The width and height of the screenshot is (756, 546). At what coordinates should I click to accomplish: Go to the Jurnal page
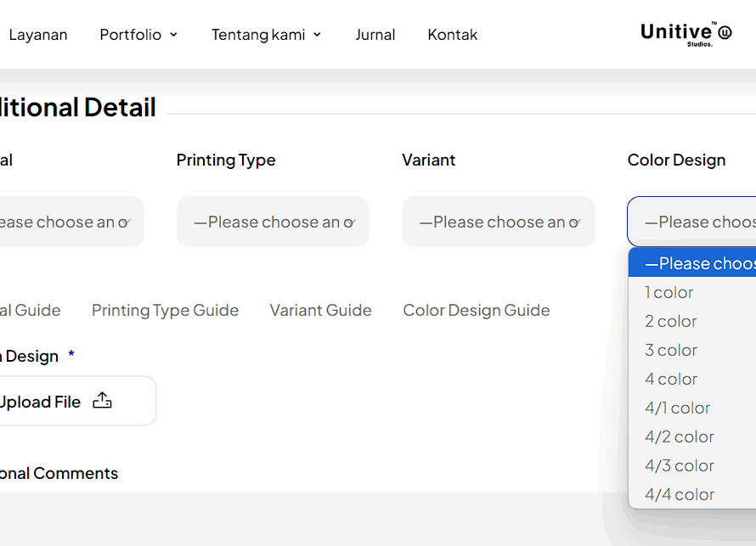point(375,35)
